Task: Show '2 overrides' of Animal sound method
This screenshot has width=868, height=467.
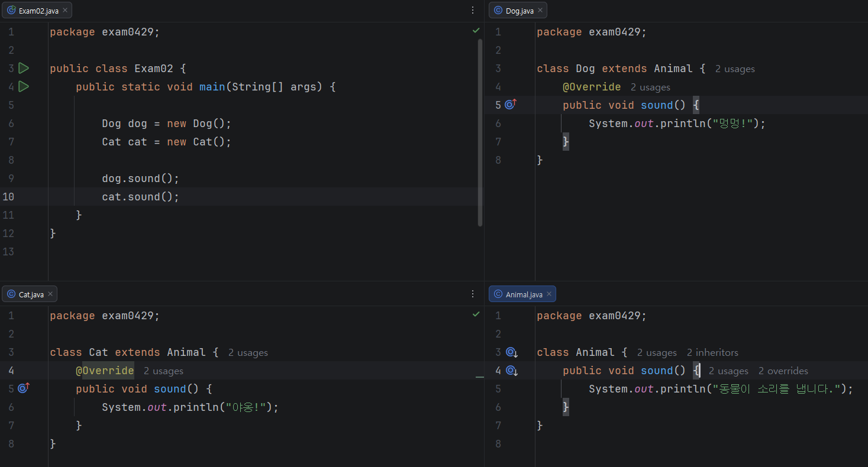Action: click(x=783, y=371)
